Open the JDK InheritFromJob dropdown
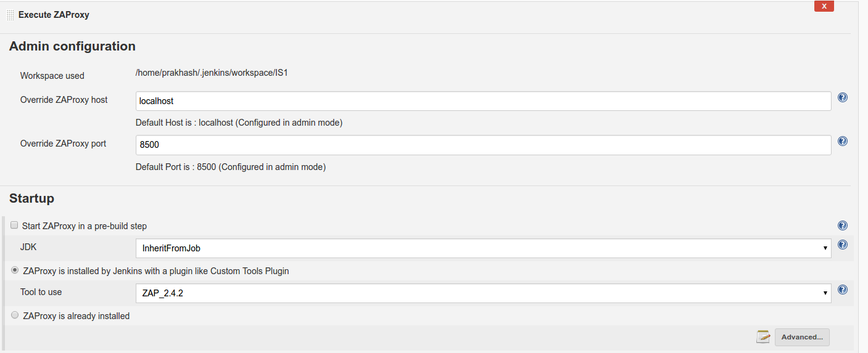The height and width of the screenshot is (353, 868). (x=483, y=248)
